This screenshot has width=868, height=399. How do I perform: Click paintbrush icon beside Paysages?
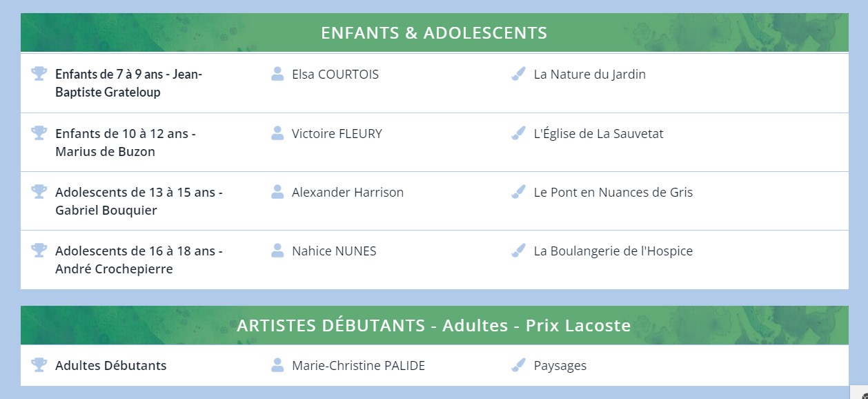click(x=519, y=365)
